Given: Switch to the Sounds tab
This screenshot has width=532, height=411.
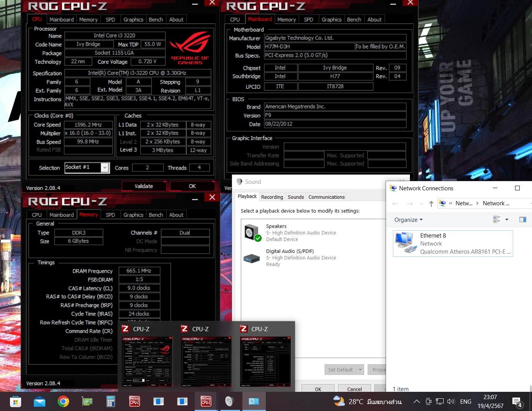Looking at the screenshot, I should tap(296, 197).
